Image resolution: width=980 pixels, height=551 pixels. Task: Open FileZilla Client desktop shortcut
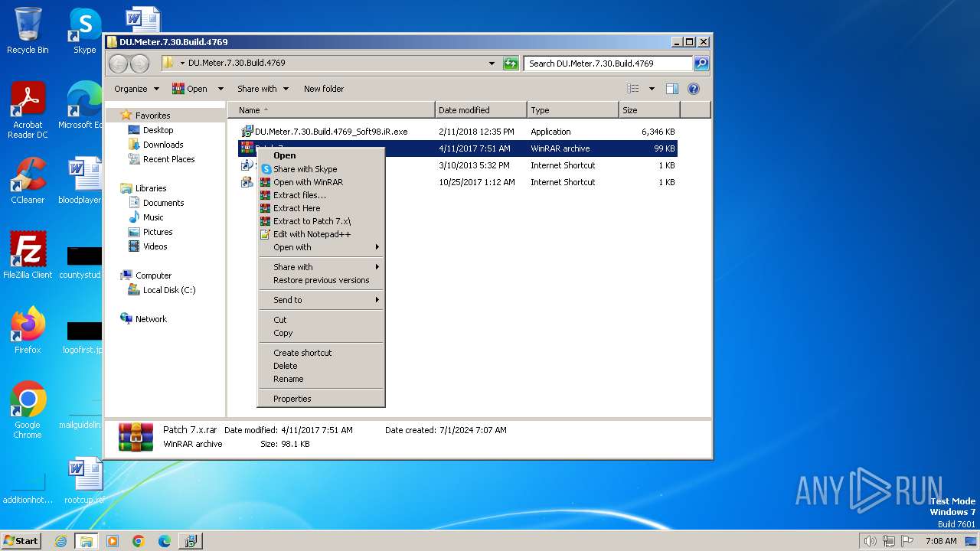28,256
